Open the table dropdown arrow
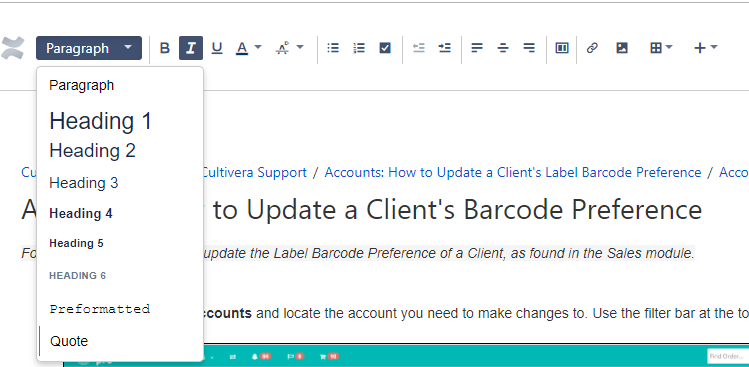This screenshot has width=749, height=367. tap(669, 47)
